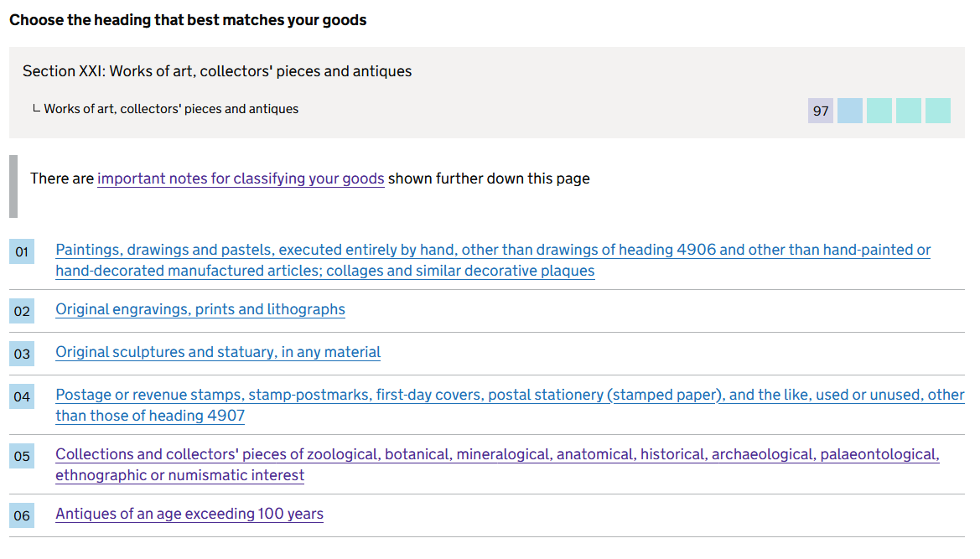Open Antiques of an age exceeding 100 years
Screen dimensions: 980x559
point(189,514)
